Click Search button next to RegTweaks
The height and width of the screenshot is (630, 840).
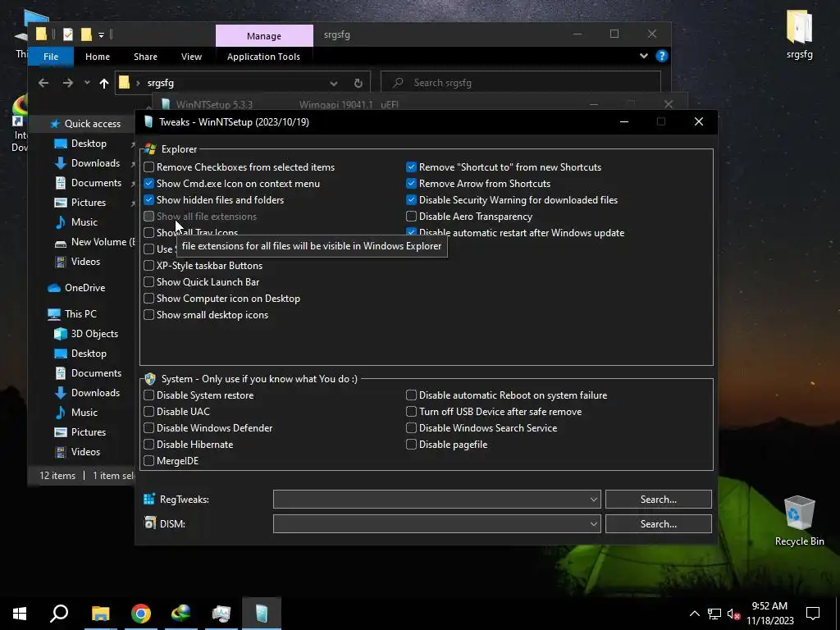point(659,500)
